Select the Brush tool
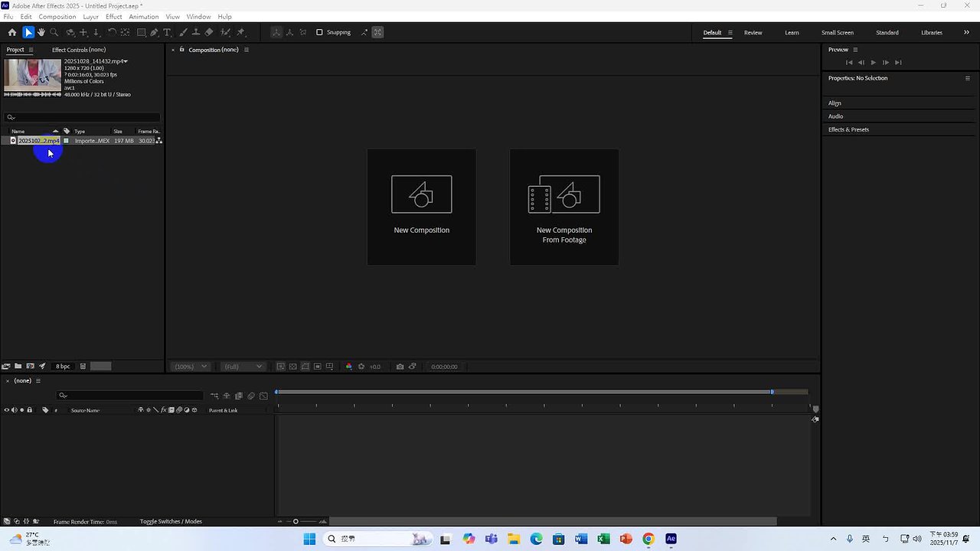The image size is (980, 551). pos(182,32)
